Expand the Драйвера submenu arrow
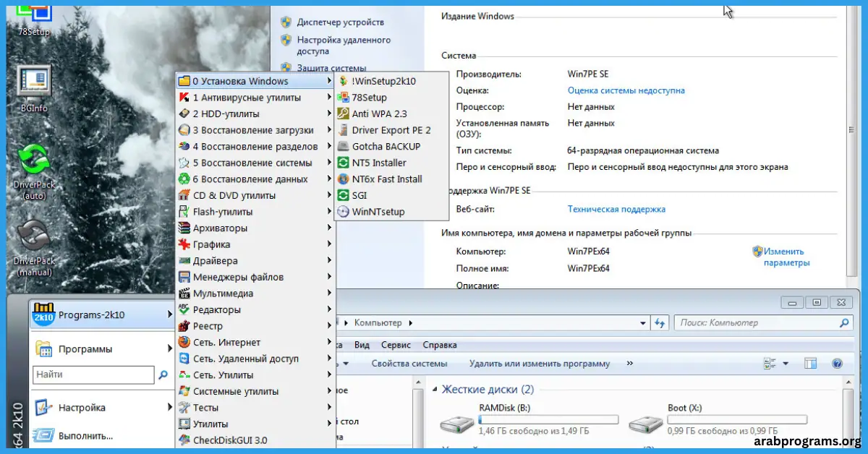The width and height of the screenshot is (868, 454). pyautogui.click(x=329, y=261)
